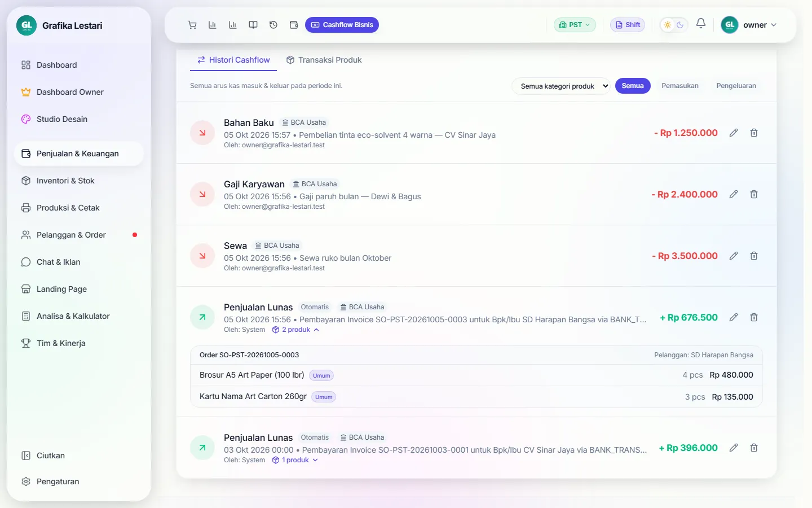
Task: Open the wallet icon in top toolbar
Action: 294,25
